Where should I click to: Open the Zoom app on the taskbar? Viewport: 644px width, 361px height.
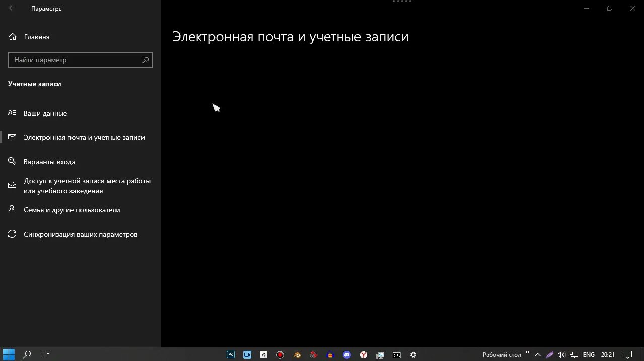tap(247, 354)
